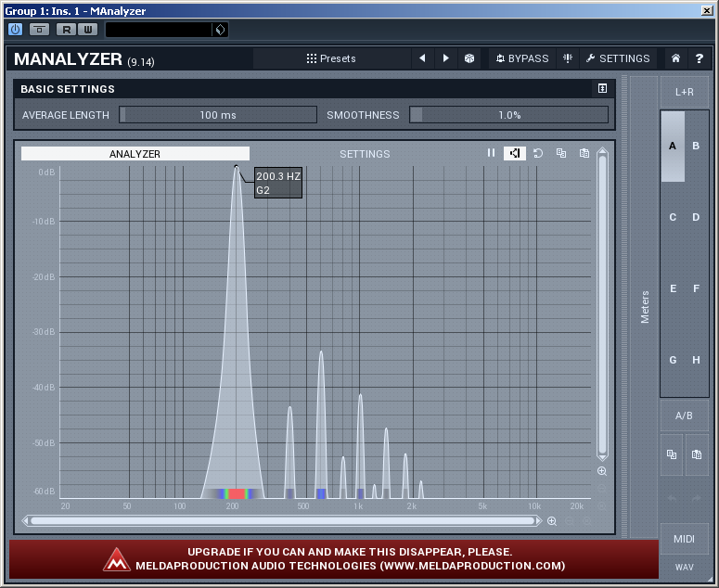Open the L+R channel mode selector

(x=684, y=92)
